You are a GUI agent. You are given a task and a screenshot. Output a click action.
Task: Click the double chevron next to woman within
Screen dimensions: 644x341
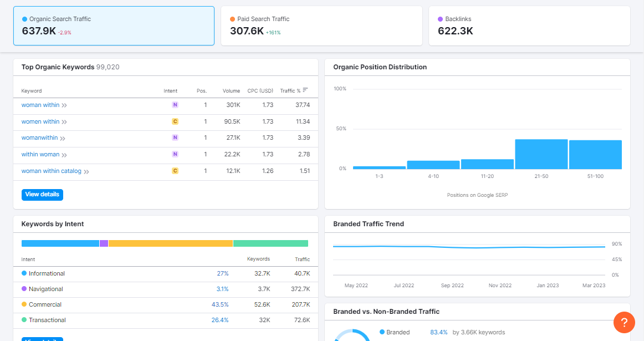click(64, 105)
